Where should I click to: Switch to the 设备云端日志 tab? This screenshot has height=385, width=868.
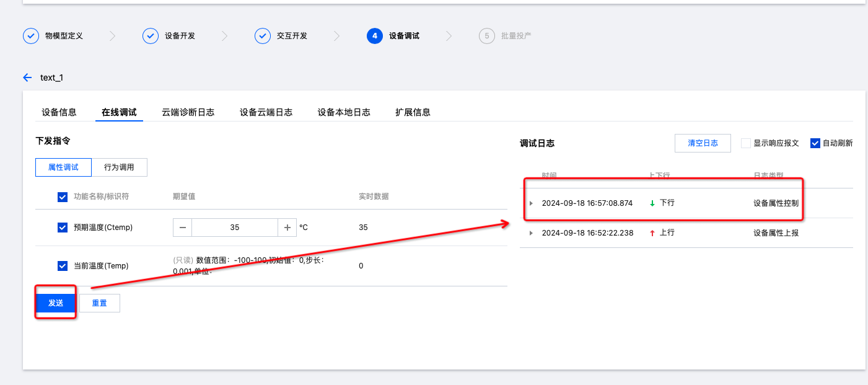[x=266, y=112]
